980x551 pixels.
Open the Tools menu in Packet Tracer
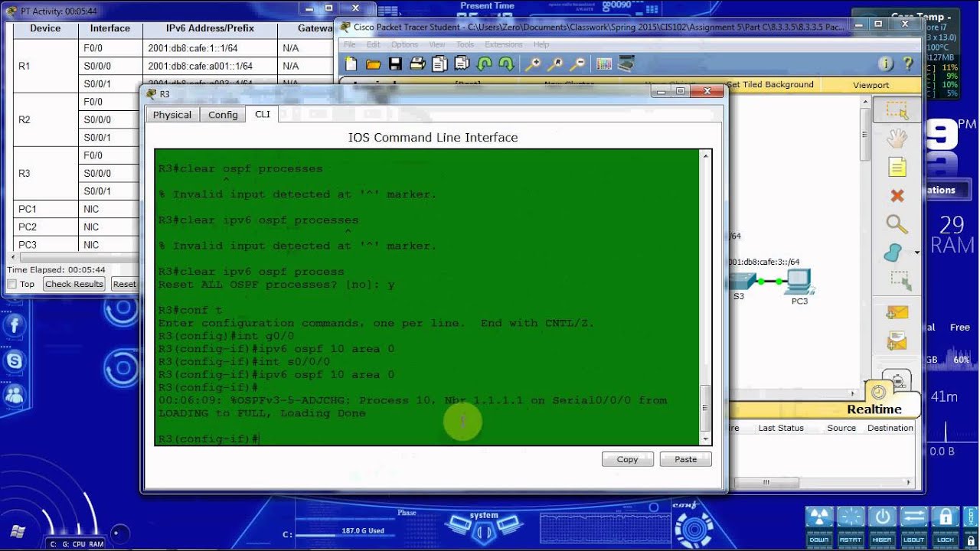pyautogui.click(x=465, y=44)
